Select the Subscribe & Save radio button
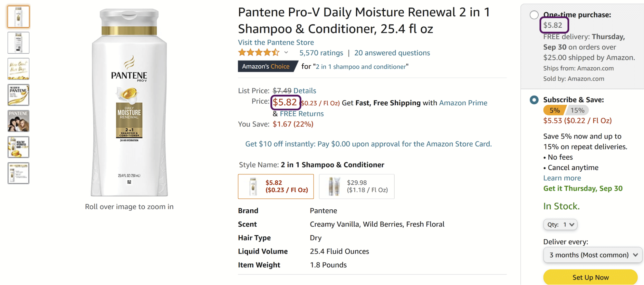The width and height of the screenshot is (644, 285). (x=534, y=100)
